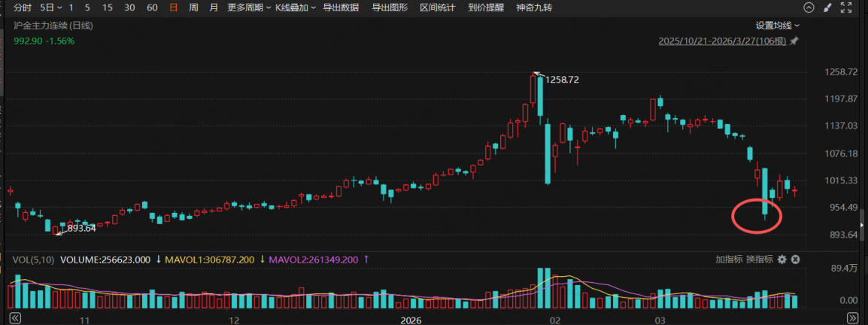This screenshot has width=868, height=325.
Task: Open the 设置均线 moving average dropdown
Action: pos(778,26)
